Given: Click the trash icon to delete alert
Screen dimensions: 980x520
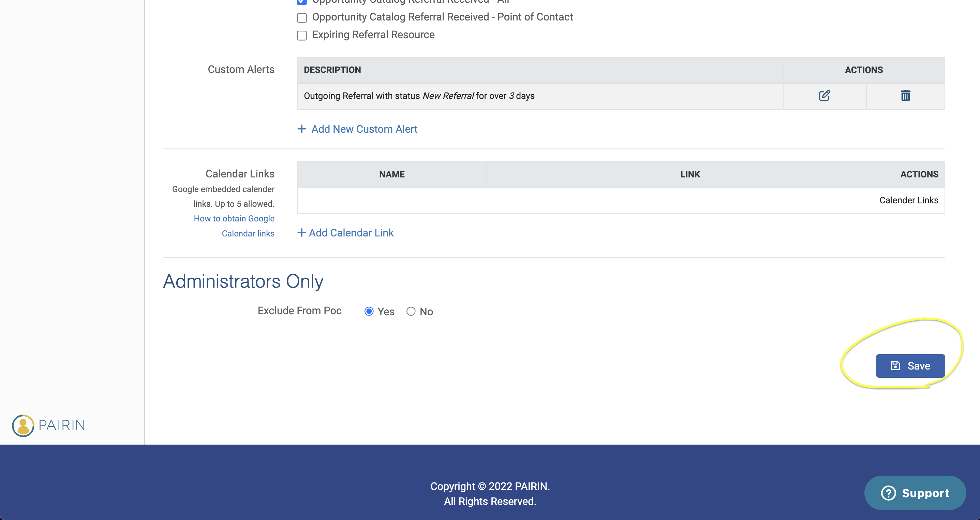Looking at the screenshot, I should click(x=905, y=96).
